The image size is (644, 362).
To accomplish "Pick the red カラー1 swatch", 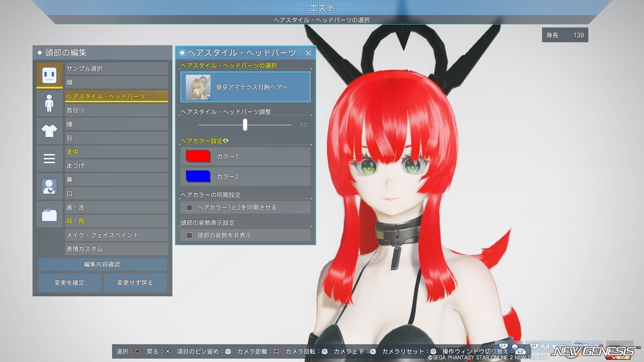I will coord(198,156).
